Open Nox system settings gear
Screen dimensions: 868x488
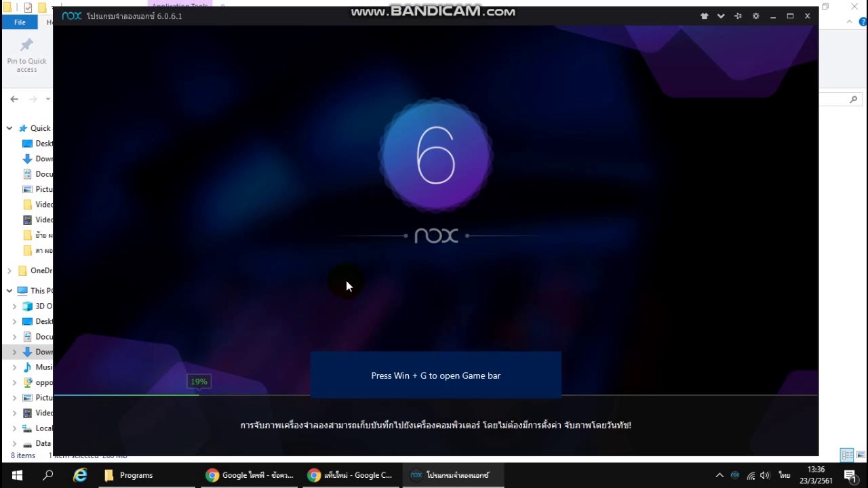point(755,16)
